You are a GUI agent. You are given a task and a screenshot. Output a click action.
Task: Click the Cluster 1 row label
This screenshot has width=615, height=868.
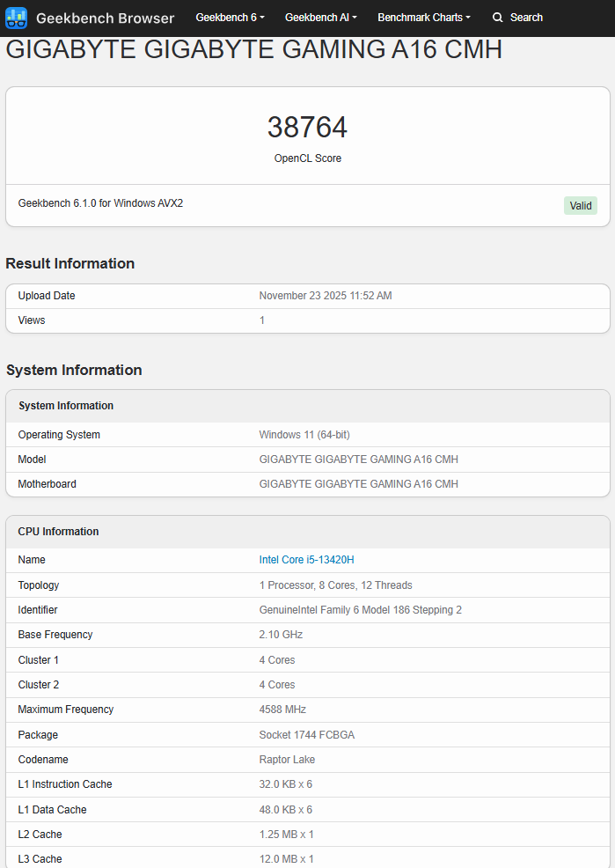(x=38, y=660)
